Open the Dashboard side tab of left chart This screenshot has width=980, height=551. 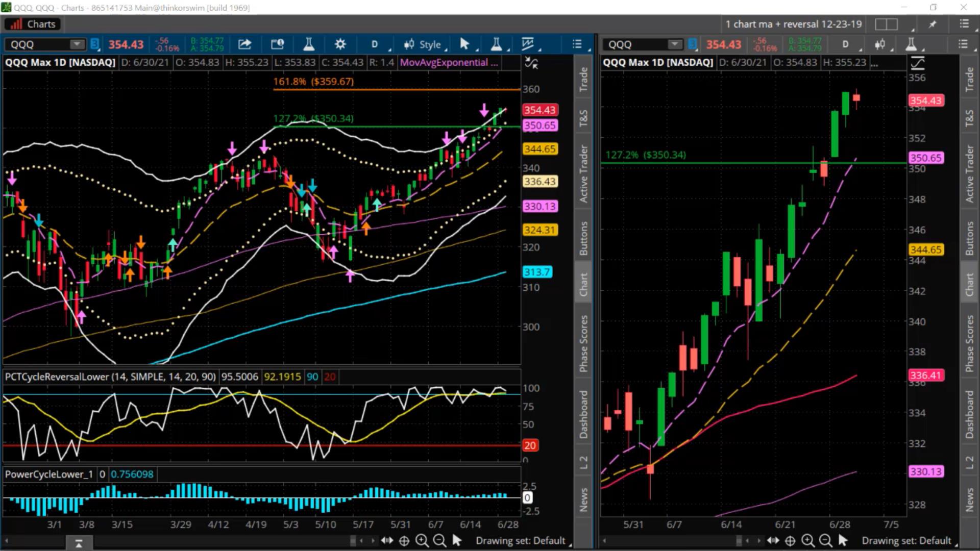[x=583, y=414]
